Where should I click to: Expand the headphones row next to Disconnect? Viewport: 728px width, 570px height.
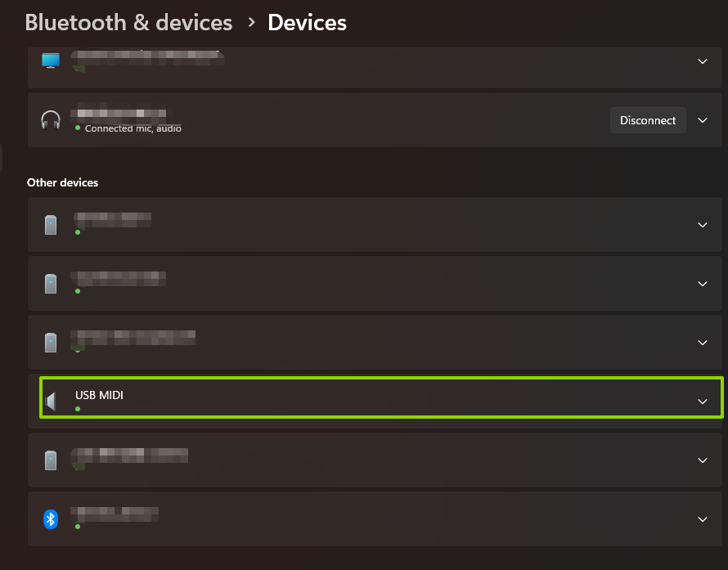point(702,120)
